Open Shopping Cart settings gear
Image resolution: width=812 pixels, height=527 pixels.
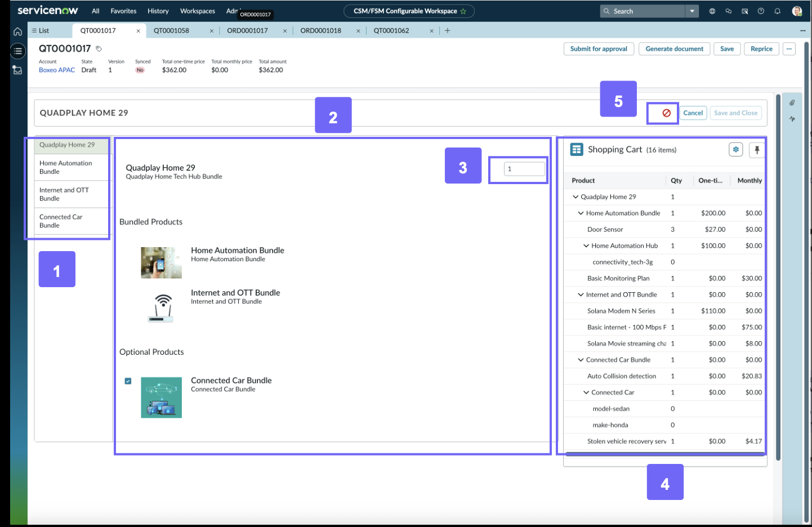pyautogui.click(x=736, y=150)
